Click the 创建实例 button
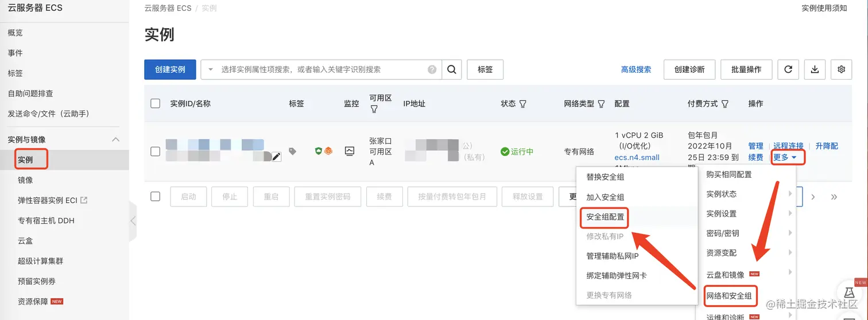The width and height of the screenshot is (868, 320). (x=170, y=69)
